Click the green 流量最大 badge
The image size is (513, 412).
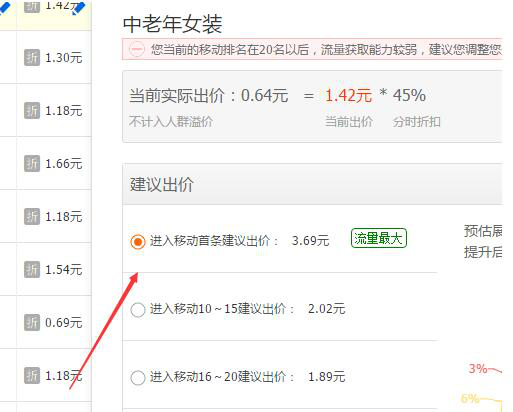tap(379, 238)
